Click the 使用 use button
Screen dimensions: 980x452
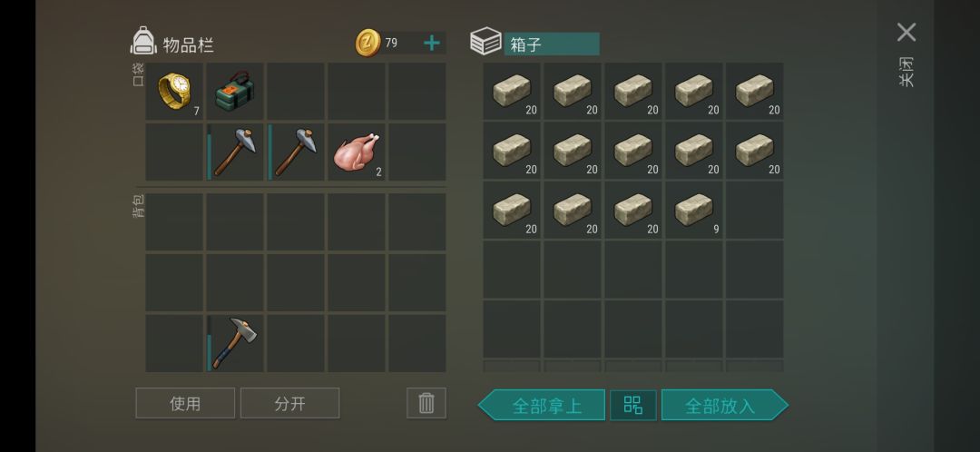tap(185, 403)
